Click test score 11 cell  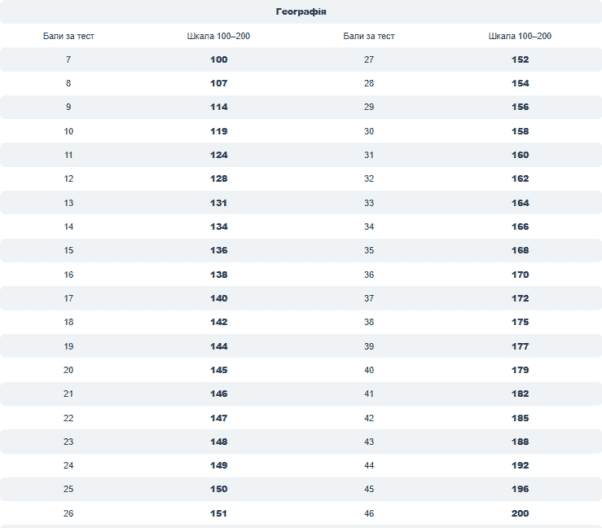pyautogui.click(x=68, y=155)
